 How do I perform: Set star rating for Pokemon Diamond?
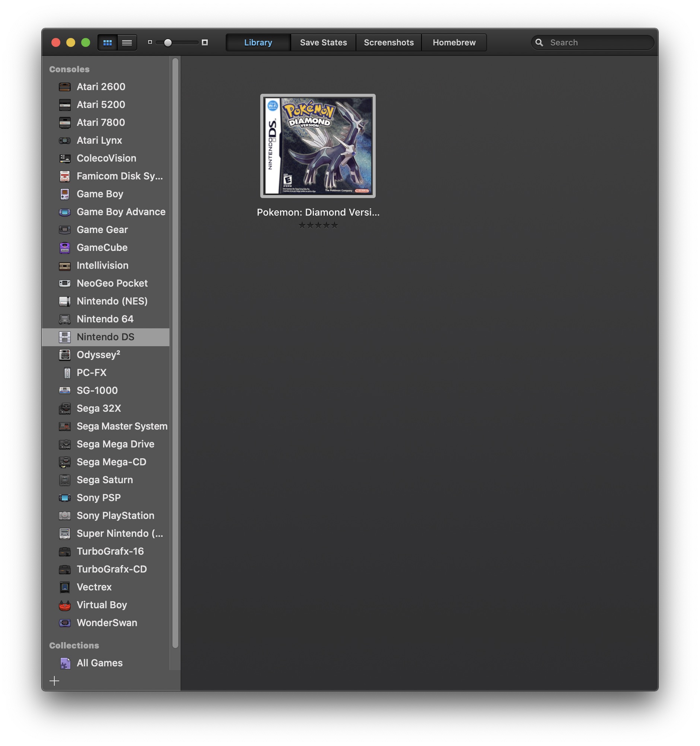318,225
